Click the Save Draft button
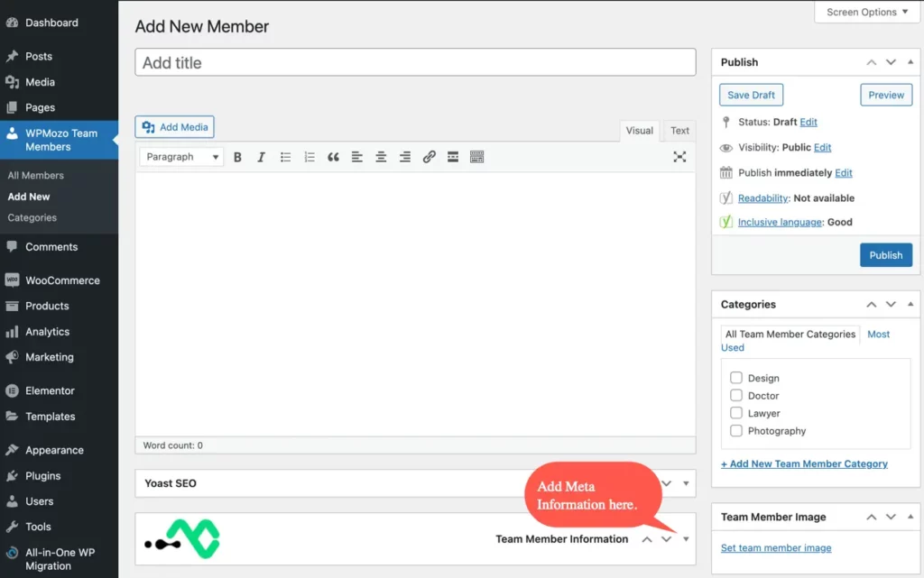Screen dimensions: 924x578 coord(752,95)
